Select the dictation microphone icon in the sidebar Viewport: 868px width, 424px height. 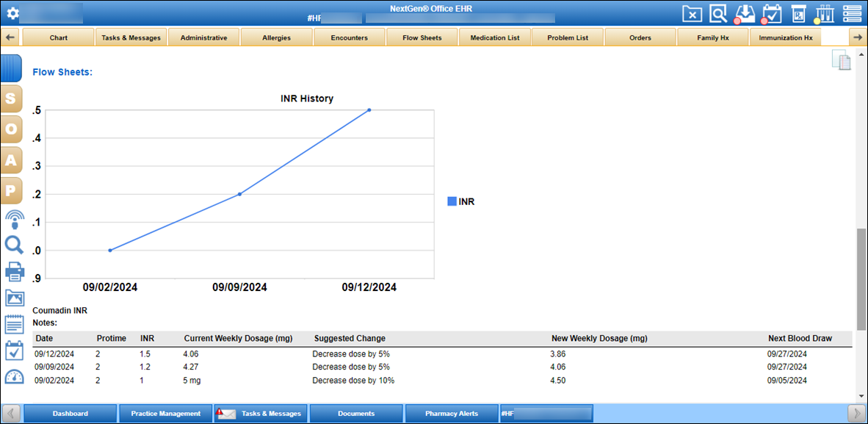point(14,218)
